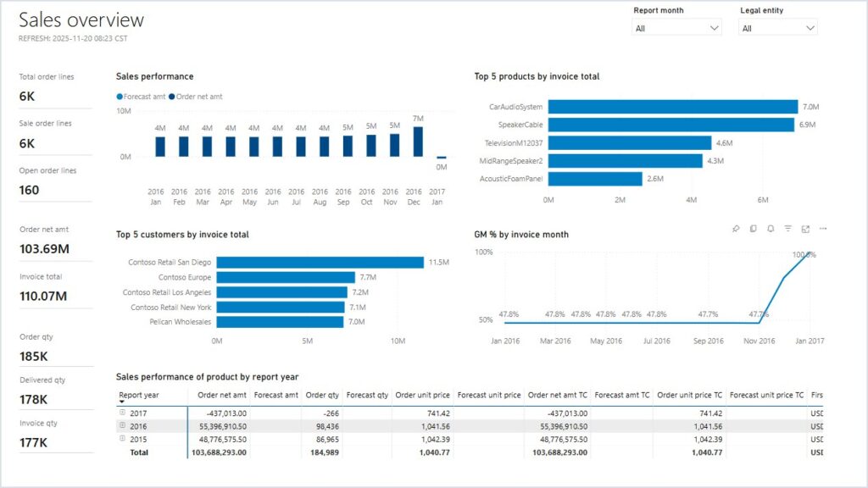Image resolution: width=868 pixels, height=488 pixels.
Task: Click the Invoice total 110.07M value
Action: 43,296
